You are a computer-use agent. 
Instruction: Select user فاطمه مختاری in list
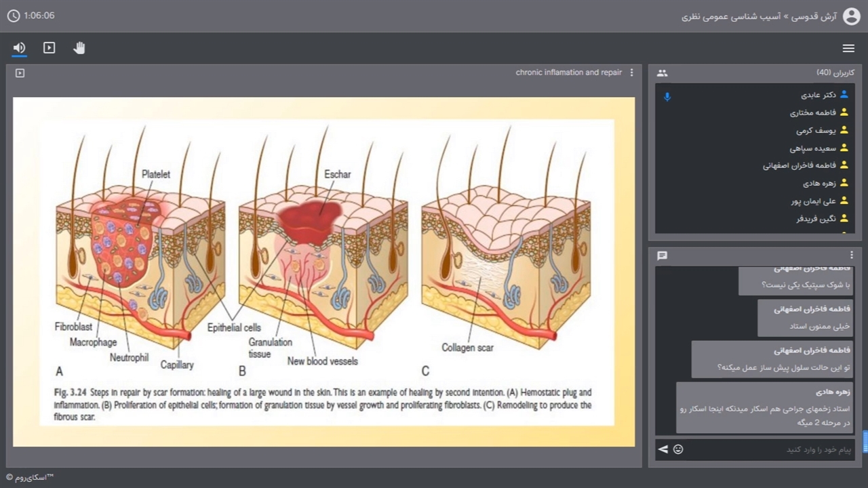[x=812, y=113]
